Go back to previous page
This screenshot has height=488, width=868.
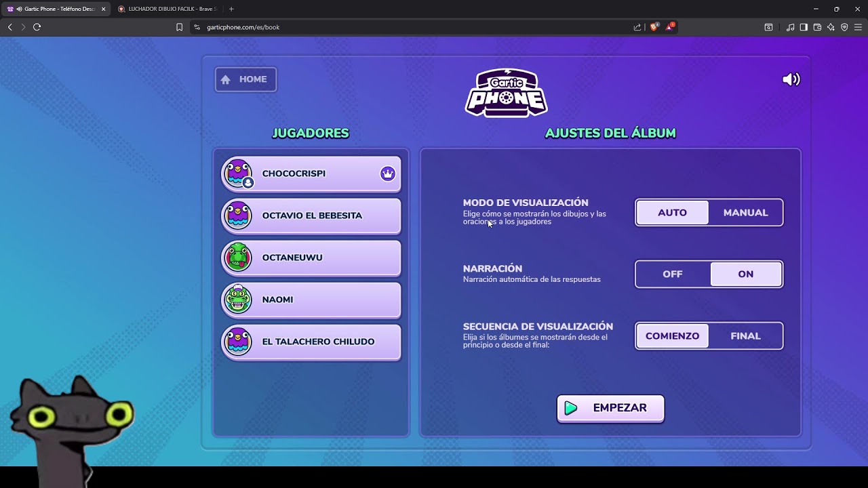coord(9,27)
